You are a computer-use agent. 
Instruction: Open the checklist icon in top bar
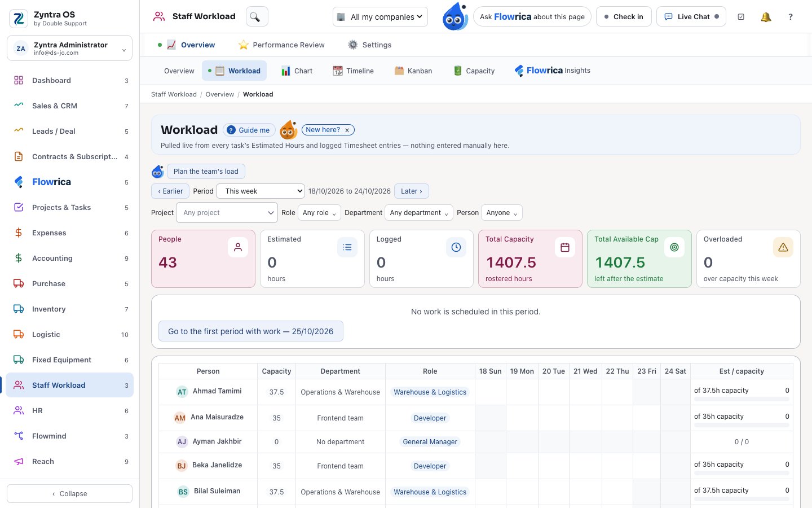(741, 17)
